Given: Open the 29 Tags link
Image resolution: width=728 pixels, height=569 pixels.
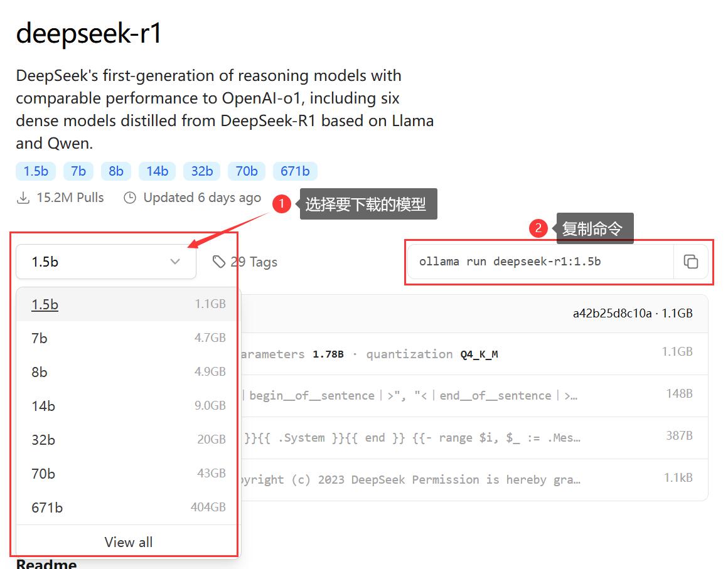Looking at the screenshot, I should (254, 262).
